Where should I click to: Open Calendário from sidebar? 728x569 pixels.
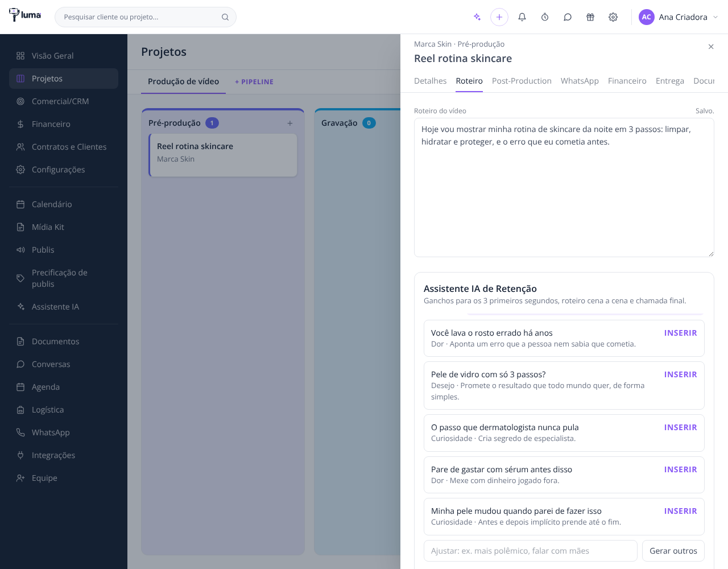[x=64, y=204]
